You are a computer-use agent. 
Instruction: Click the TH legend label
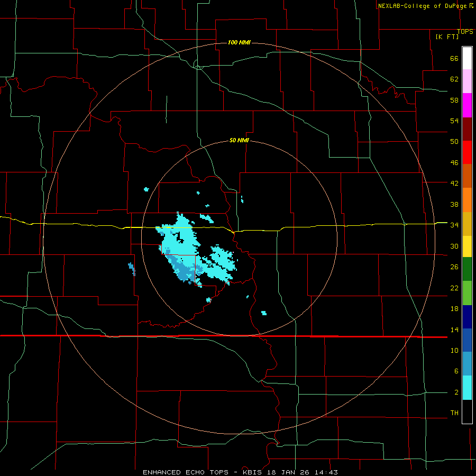coord(454,413)
